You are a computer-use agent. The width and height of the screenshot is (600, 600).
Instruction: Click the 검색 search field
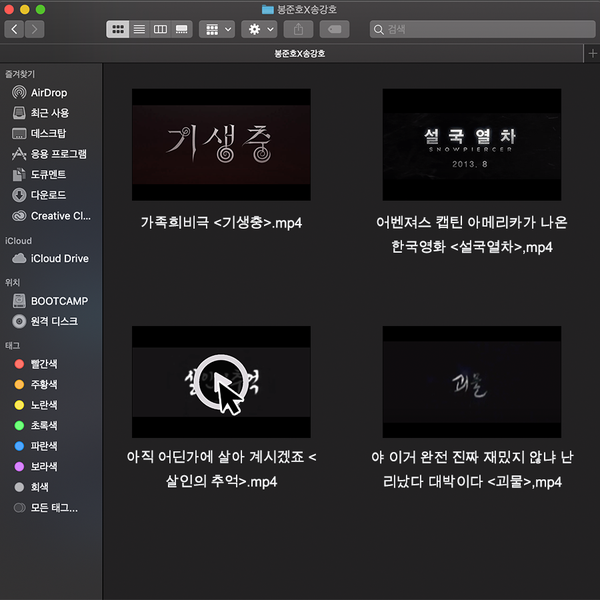[483, 29]
